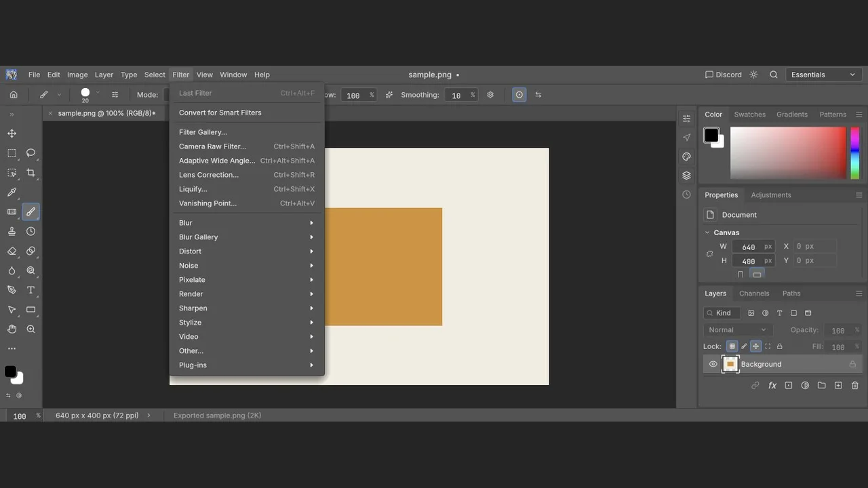Image resolution: width=868 pixels, height=488 pixels.
Task: Click the Discord link
Action: 724,75
